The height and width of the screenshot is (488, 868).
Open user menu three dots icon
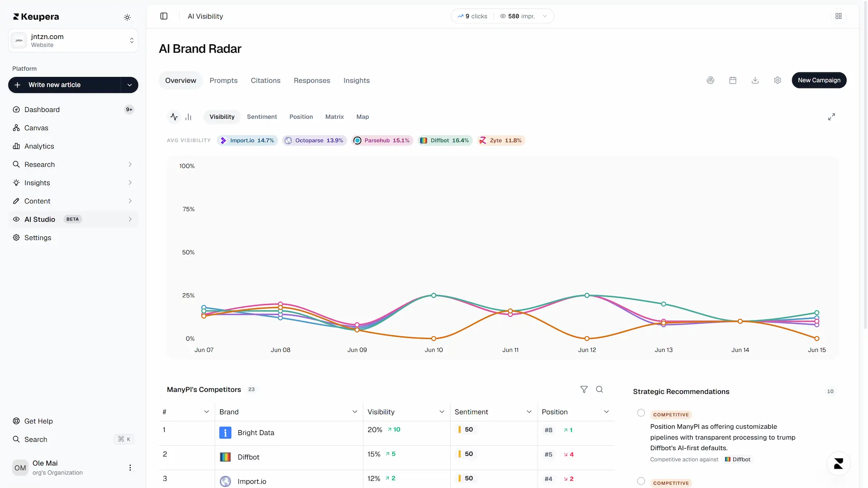[x=130, y=468]
